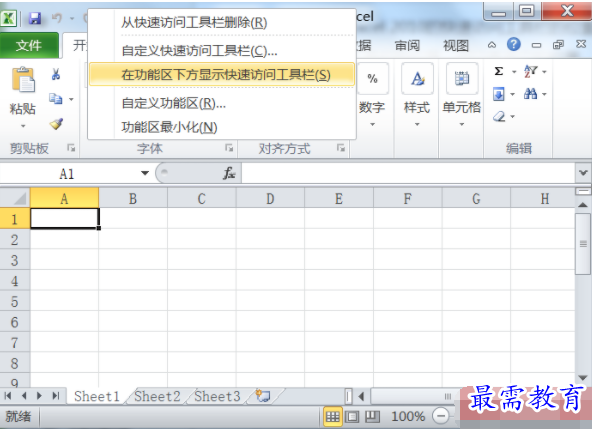Click the Sort and Filter icon

coord(530,71)
